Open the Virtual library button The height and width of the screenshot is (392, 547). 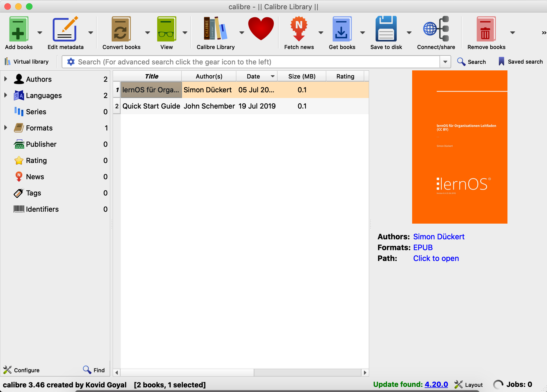pyautogui.click(x=27, y=62)
